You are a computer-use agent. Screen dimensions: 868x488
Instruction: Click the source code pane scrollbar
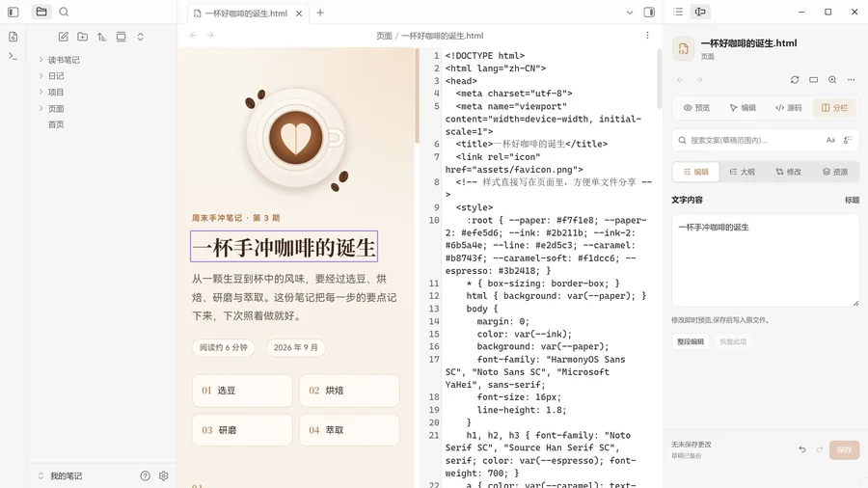coord(660,79)
